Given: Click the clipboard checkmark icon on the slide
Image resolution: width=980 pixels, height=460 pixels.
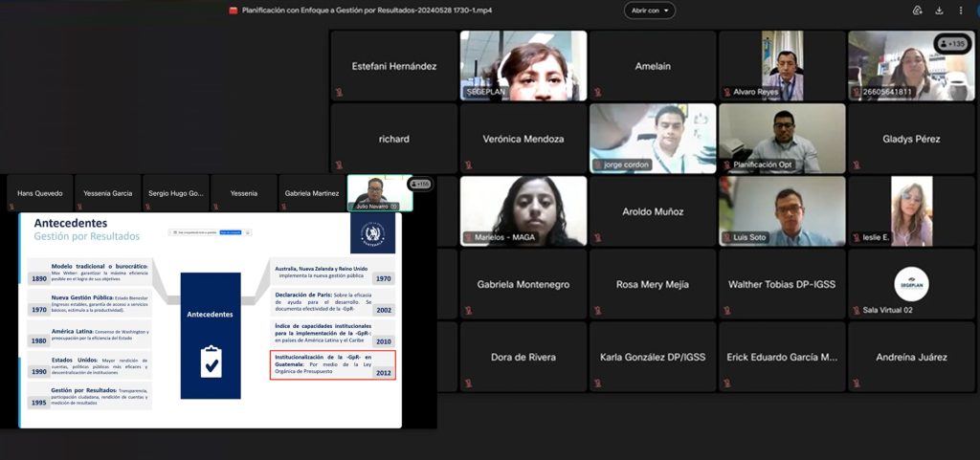Looking at the screenshot, I should (x=211, y=361).
